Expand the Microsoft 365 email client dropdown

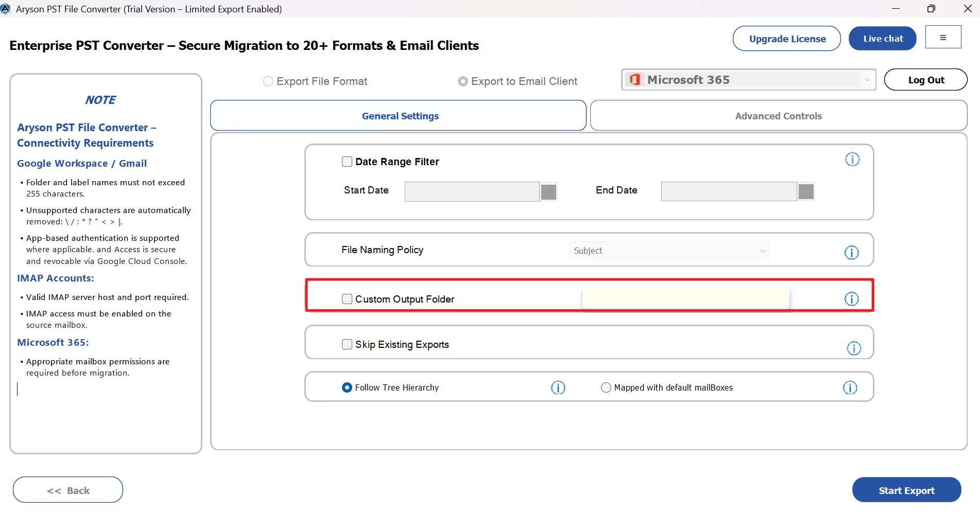click(x=749, y=80)
